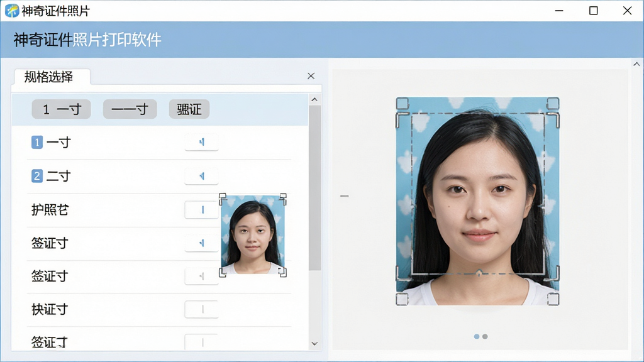Click the bottom-left square crop handle on large photo
This screenshot has height=362, width=644.
point(402,299)
